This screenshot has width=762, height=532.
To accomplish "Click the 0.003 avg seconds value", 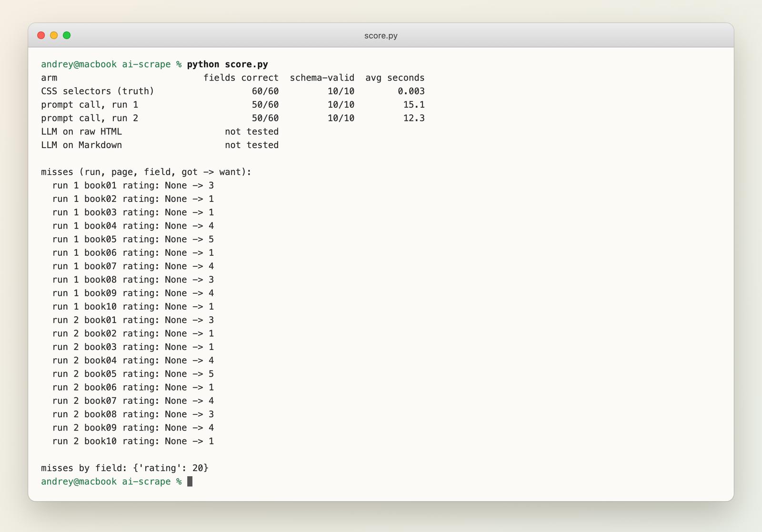I will click(x=411, y=91).
